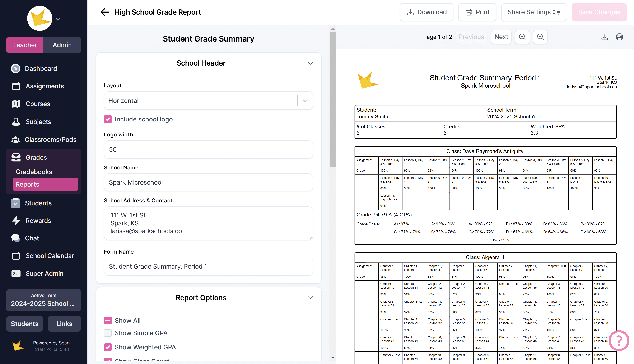Zoom in on the report preview
Image resolution: width=634 pixels, height=364 pixels.
[522, 37]
